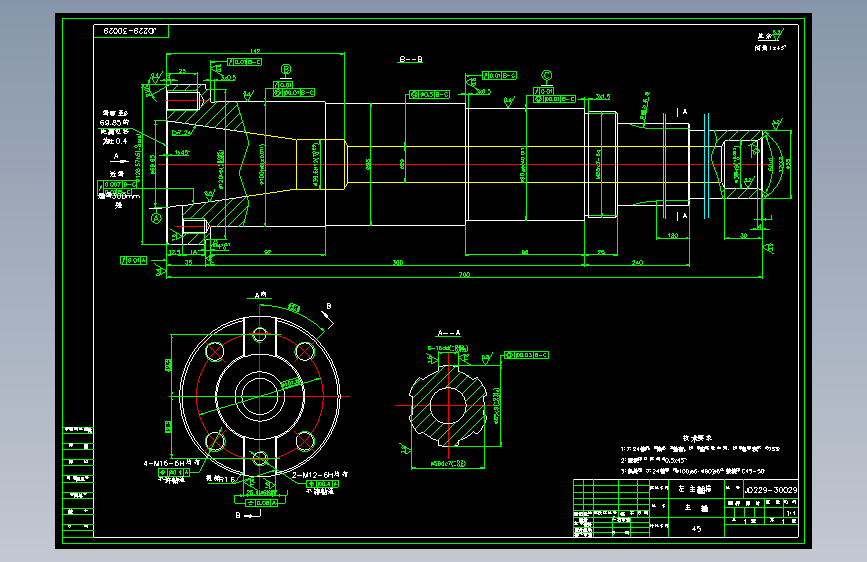This screenshot has width=867, height=562.
Task: Select the 技术要求 heading
Action: tap(697, 438)
